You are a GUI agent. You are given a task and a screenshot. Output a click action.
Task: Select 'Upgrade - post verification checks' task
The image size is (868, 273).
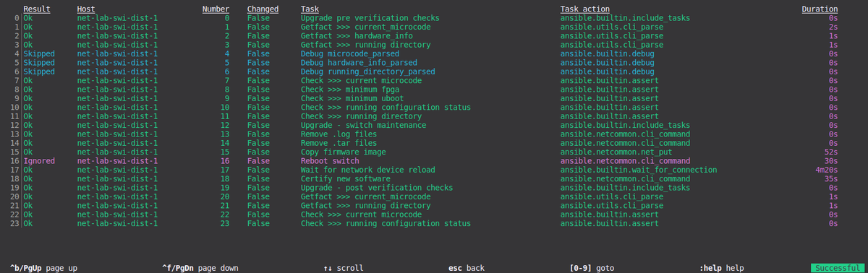point(376,188)
